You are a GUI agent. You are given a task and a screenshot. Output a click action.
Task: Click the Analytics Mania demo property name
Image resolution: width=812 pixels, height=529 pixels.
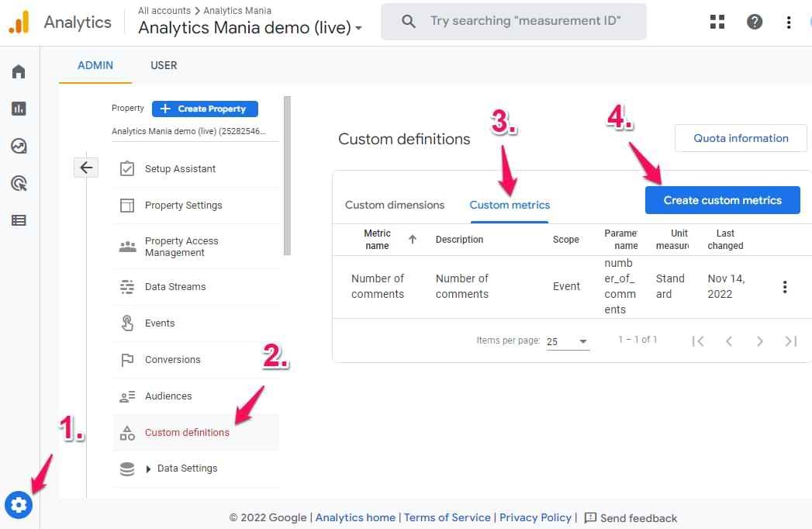click(x=188, y=131)
